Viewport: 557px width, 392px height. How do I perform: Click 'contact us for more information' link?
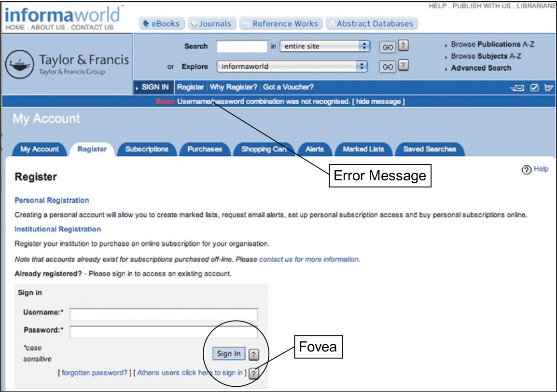click(x=309, y=259)
